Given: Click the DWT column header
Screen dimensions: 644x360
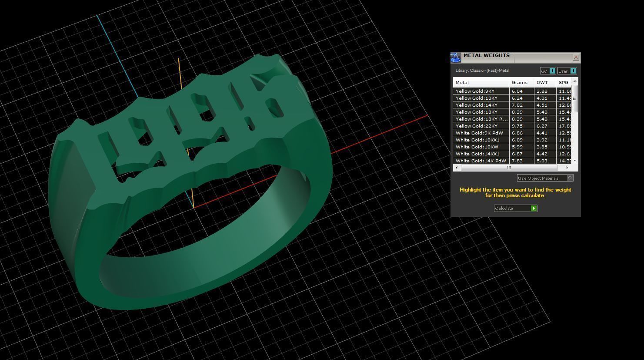Looking at the screenshot, I should pyautogui.click(x=545, y=82).
